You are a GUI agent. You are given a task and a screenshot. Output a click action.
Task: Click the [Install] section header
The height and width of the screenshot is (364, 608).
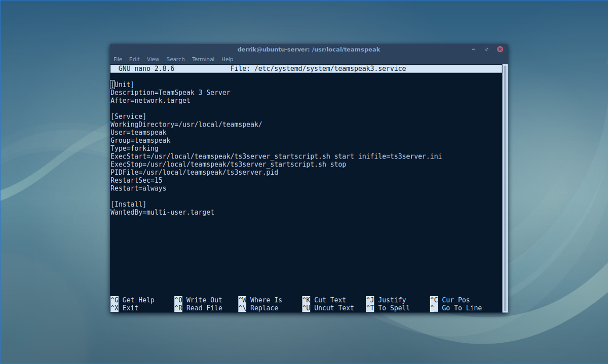coord(129,204)
